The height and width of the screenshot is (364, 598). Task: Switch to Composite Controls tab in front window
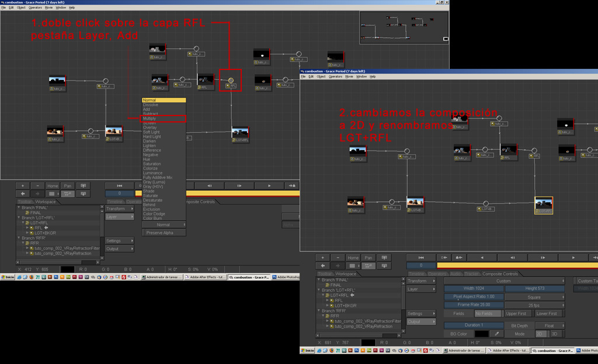[x=500, y=274]
